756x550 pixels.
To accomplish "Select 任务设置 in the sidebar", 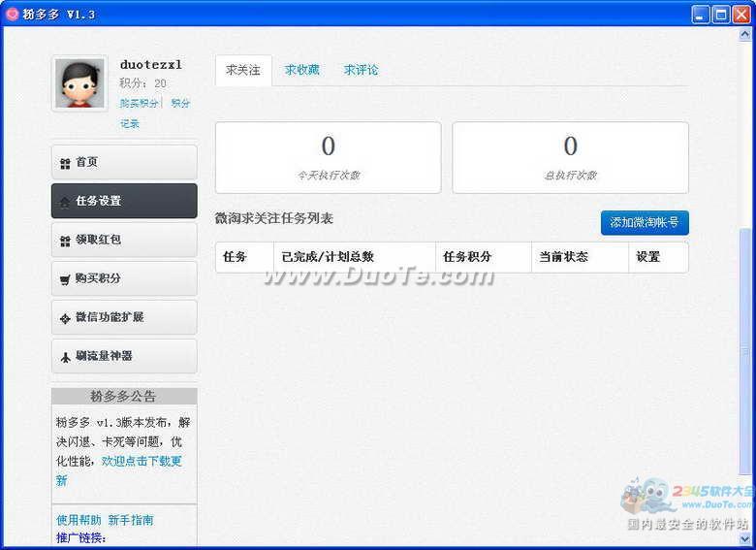I will tap(124, 201).
